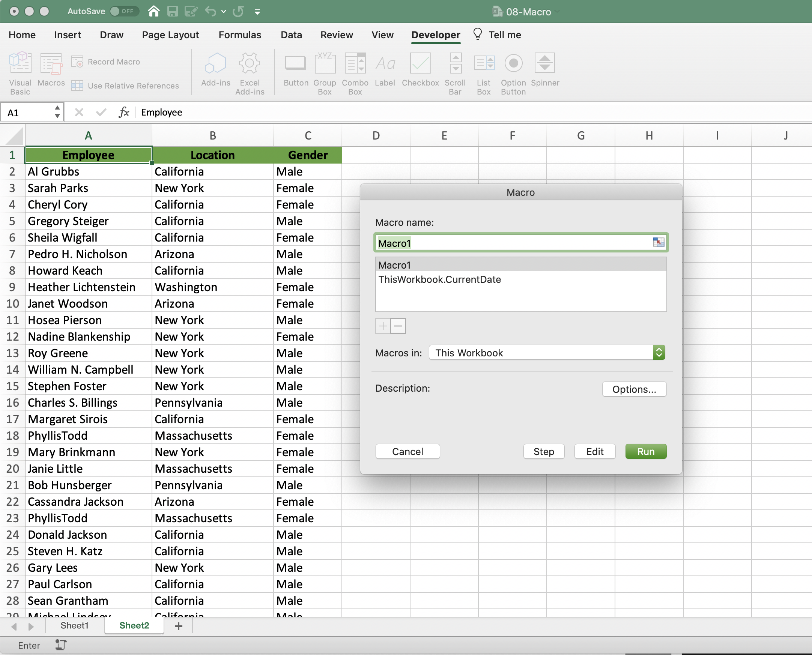Switch to the View tab
This screenshot has height=655, width=812.
[x=382, y=35]
